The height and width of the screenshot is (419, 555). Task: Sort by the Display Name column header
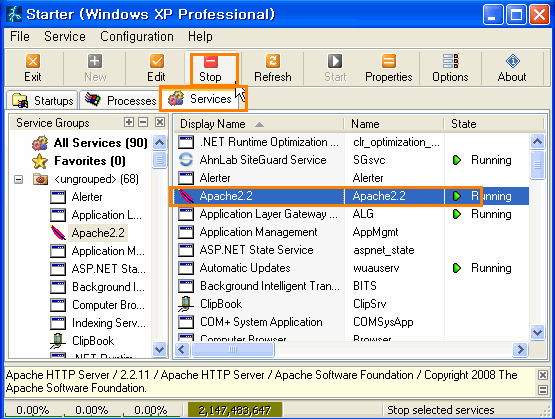(x=258, y=124)
